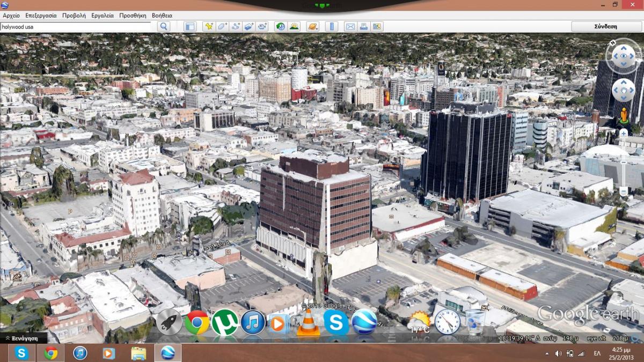Record a tour with the camera icon
Image resolution: width=644 pixels, height=362 pixels.
point(261,26)
